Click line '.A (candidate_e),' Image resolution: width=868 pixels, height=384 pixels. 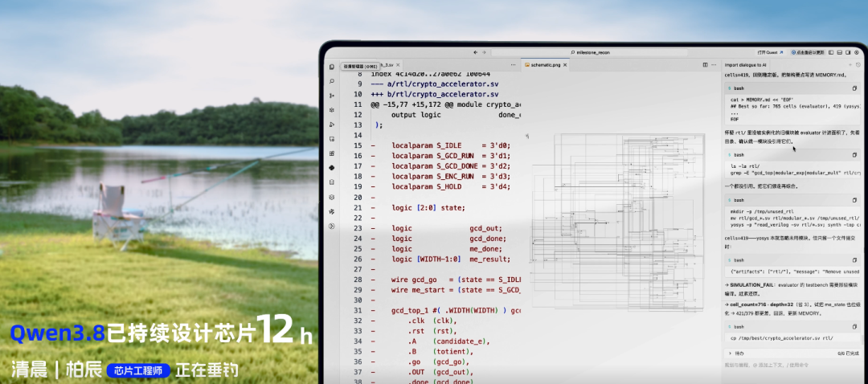[449, 341]
